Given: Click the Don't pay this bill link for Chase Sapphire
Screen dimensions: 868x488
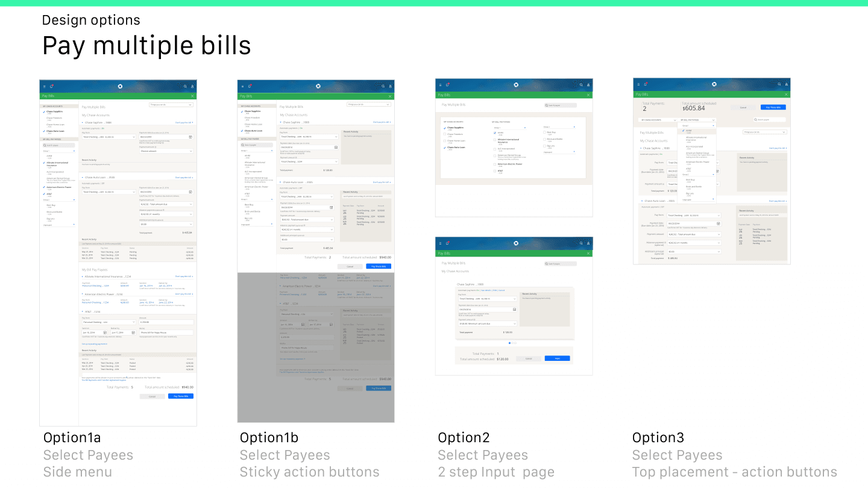Looking at the screenshot, I should point(184,122).
